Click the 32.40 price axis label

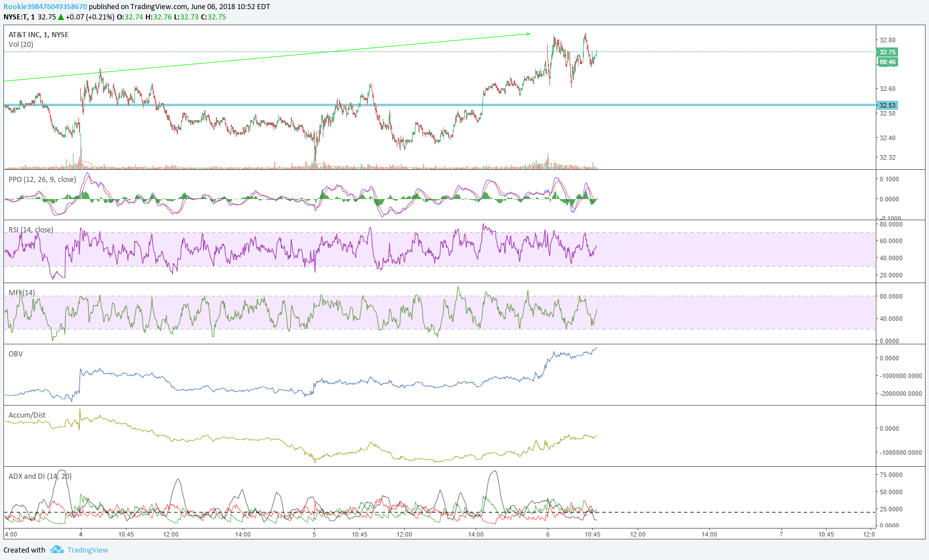pos(887,138)
